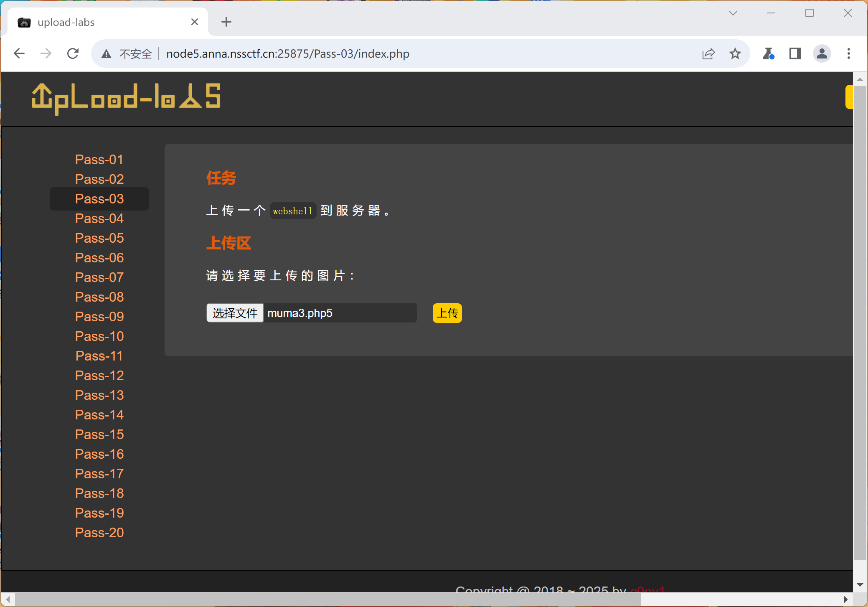Screen dimensions: 868x607
Task: Click the address bar URL
Action: (x=287, y=54)
